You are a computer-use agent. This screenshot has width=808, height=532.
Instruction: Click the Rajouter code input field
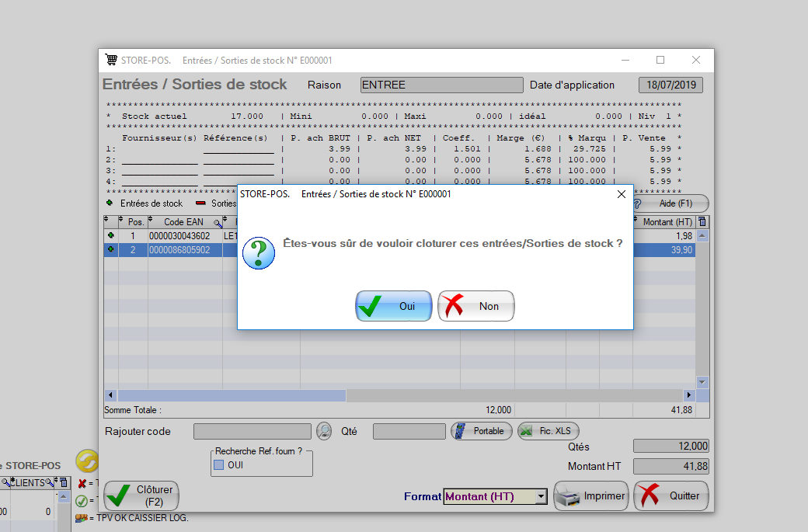[252, 431]
